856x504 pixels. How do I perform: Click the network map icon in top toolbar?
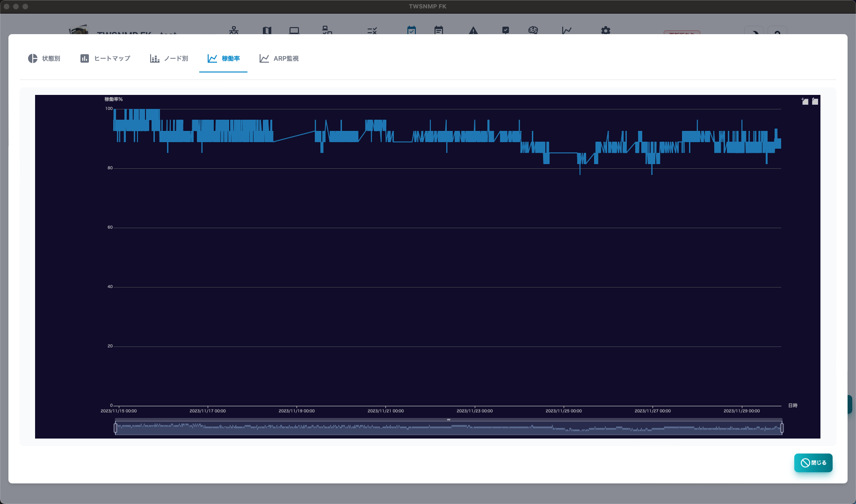tap(234, 30)
